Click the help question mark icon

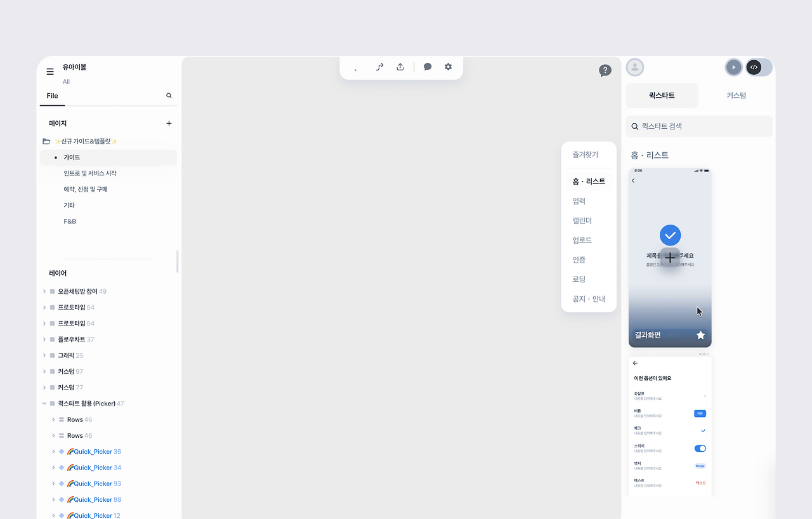605,70
